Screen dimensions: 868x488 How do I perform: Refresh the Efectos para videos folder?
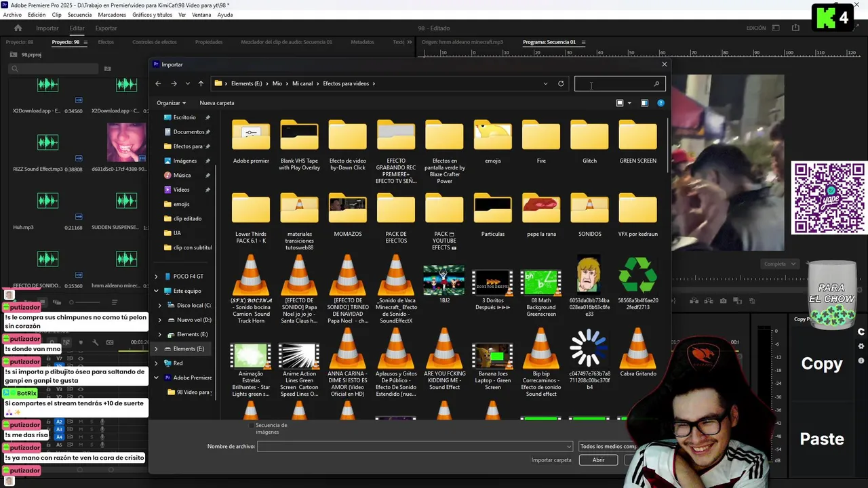pyautogui.click(x=561, y=83)
